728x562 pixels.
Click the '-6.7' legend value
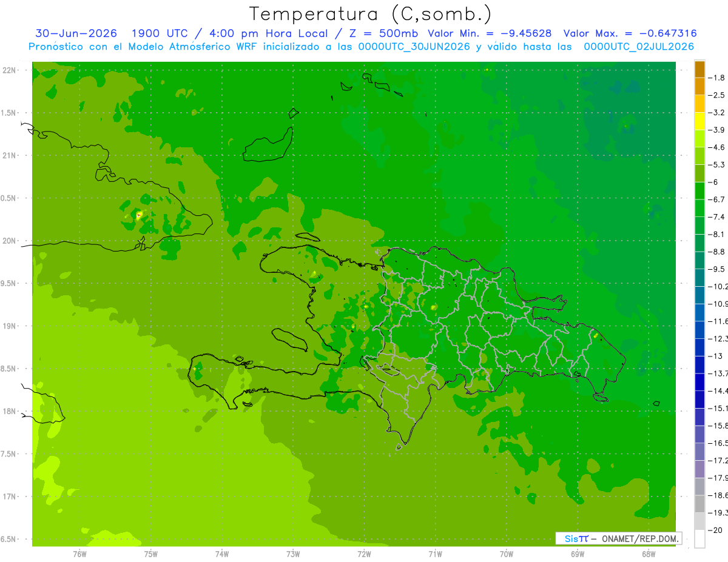click(x=716, y=199)
